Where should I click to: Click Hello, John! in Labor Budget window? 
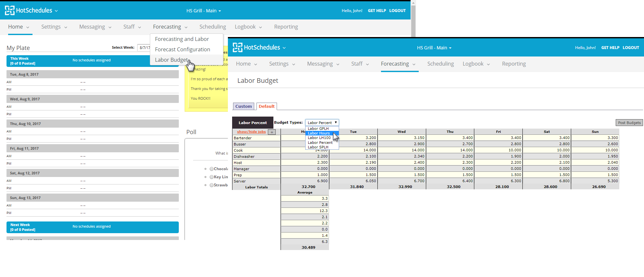(x=585, y=48)
